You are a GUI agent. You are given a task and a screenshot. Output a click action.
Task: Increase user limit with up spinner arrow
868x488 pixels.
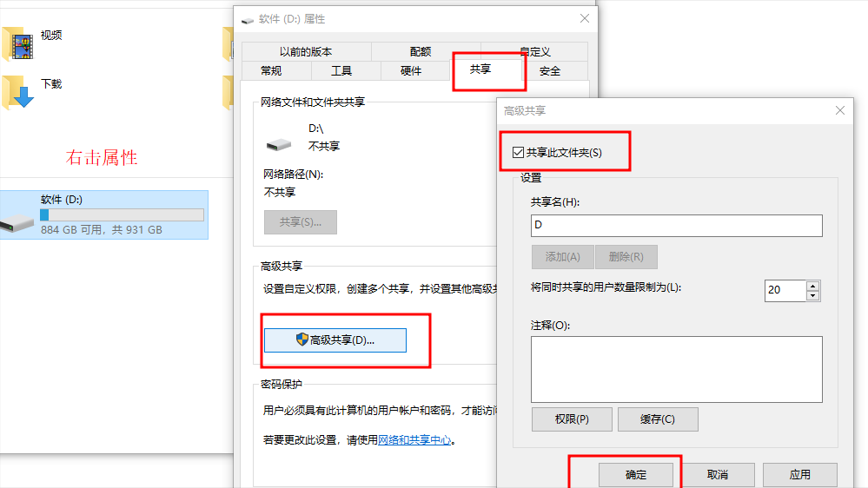click(812, 286)
